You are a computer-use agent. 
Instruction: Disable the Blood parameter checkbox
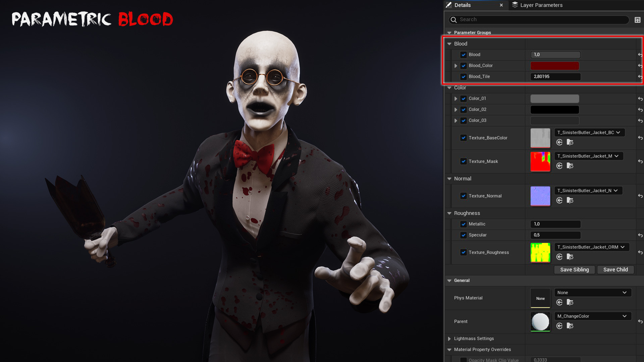463,55
